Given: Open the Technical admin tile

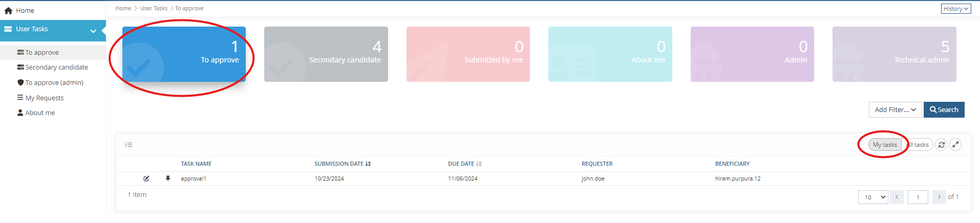Looking at the screenshot, I should pos(894,54).
